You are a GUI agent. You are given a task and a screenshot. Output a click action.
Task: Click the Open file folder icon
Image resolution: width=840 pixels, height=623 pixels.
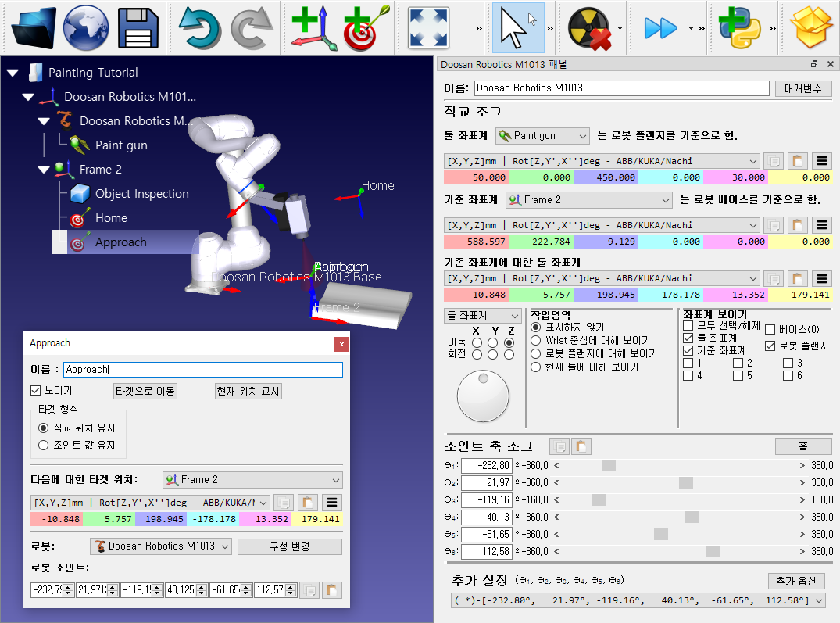(x=33, y=28)
